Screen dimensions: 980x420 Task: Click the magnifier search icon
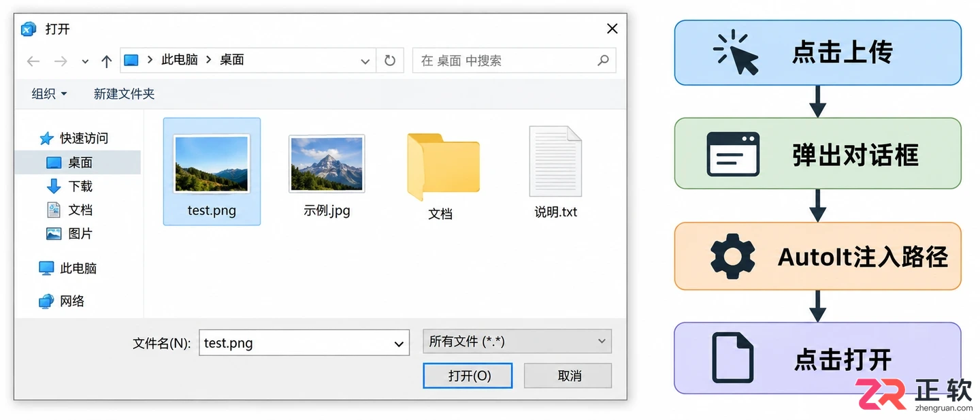coord(602,61)
